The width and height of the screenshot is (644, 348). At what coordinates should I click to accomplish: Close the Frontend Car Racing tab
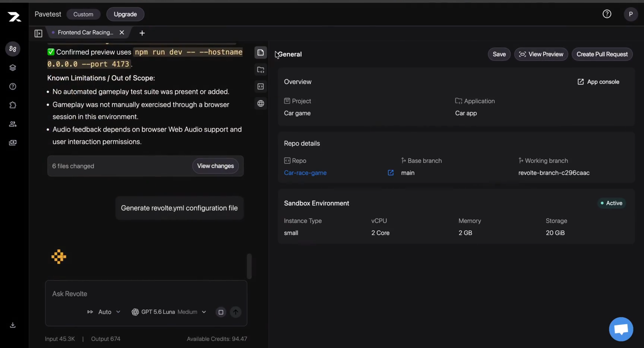[122, 32]
